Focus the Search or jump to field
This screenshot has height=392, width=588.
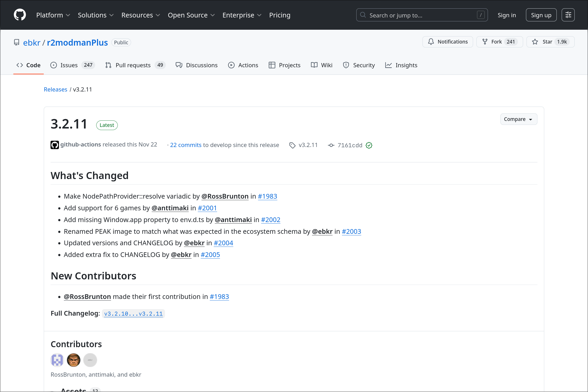[421, 15]
